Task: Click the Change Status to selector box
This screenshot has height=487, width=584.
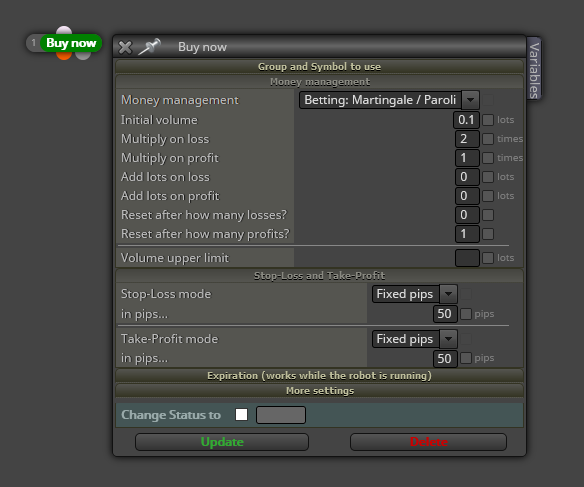Action: coord(281,415)
